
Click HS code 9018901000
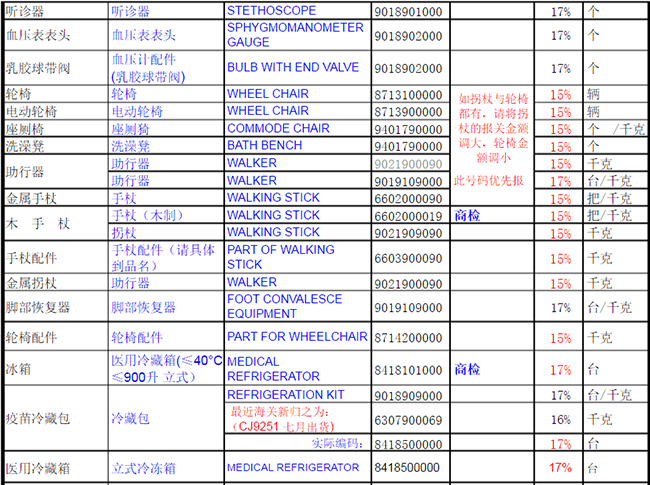[407, 11]
